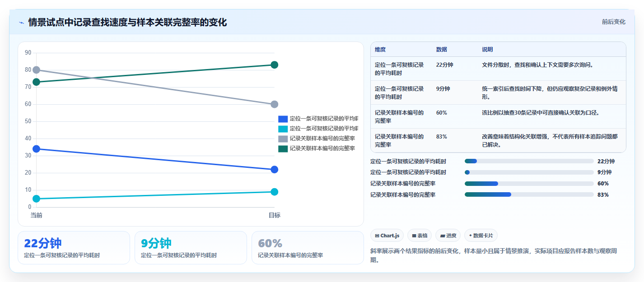Open the large 60% data card
The width and height of the screenshot is (644, 282).
tap(308, 248)
